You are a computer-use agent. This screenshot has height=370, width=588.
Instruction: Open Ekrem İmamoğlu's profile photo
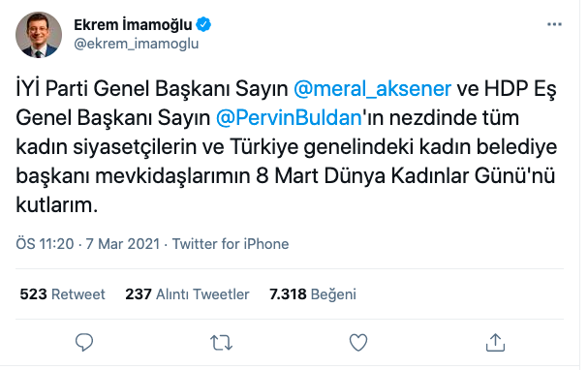[39, 35]
